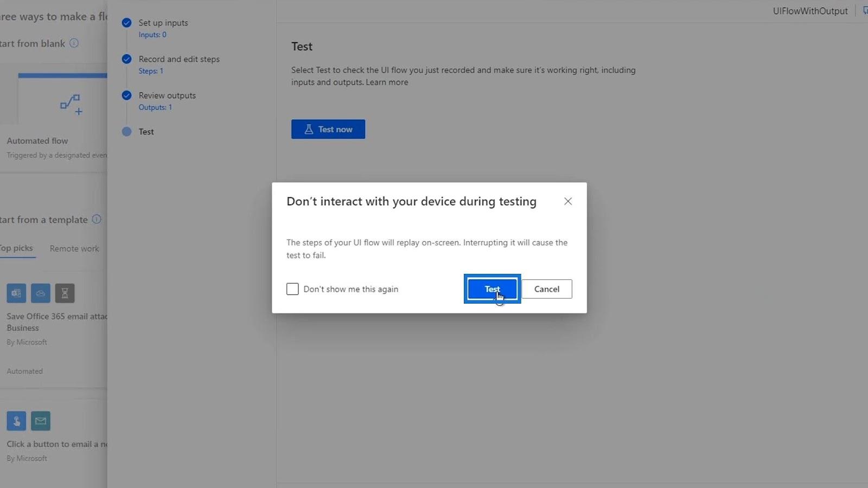Click the UIFlowWithOutput flow name
868x488 pixels.
pos(810,11)
